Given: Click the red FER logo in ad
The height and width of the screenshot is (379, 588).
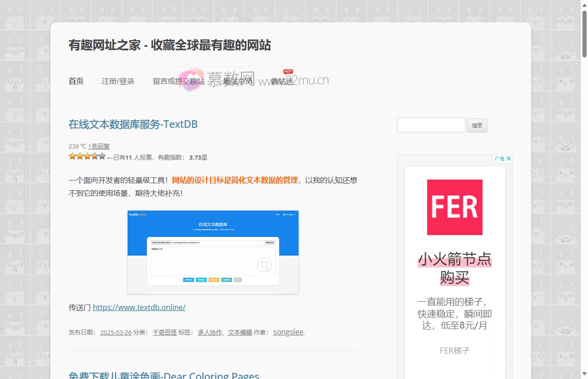Looking at the screenshot, I should pyautogui.click(x=454, y=207).
